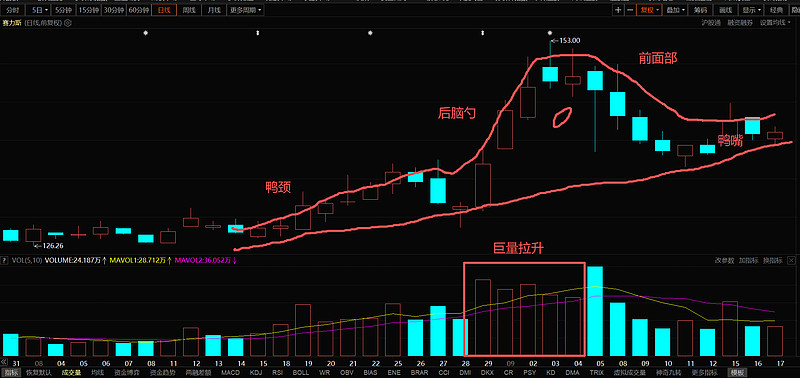Click 改参数 for volume indicator
The image size is (800, 378).
pyautogui.click(x=724, y=260)
